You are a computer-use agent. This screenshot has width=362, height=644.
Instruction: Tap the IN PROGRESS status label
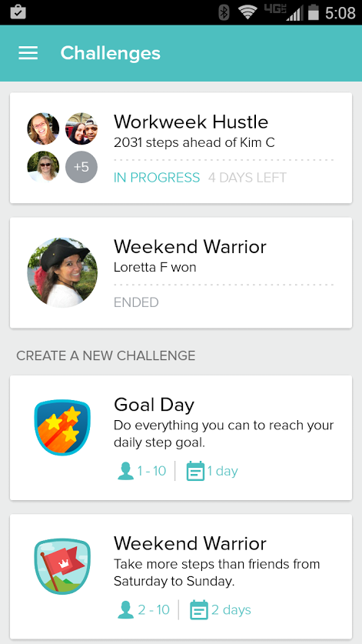(x=157, y=178)
